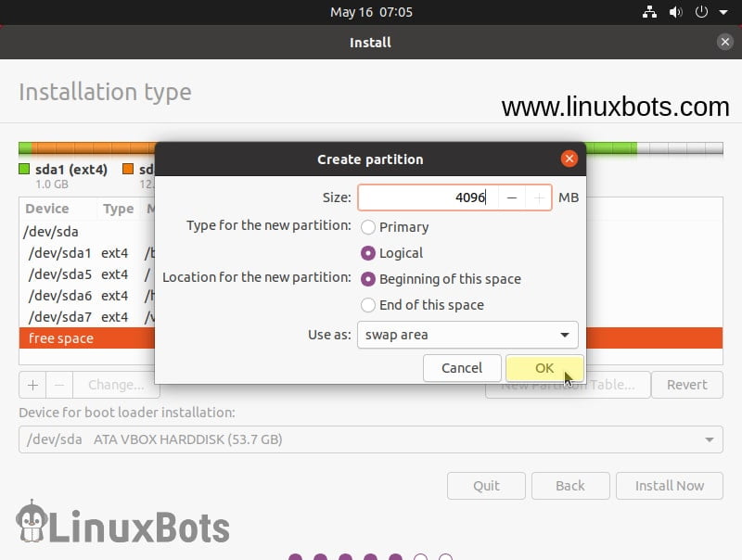Click the OK button to confirm partition
The width and height of the screenshot is (742, 560).
point(544,368)
